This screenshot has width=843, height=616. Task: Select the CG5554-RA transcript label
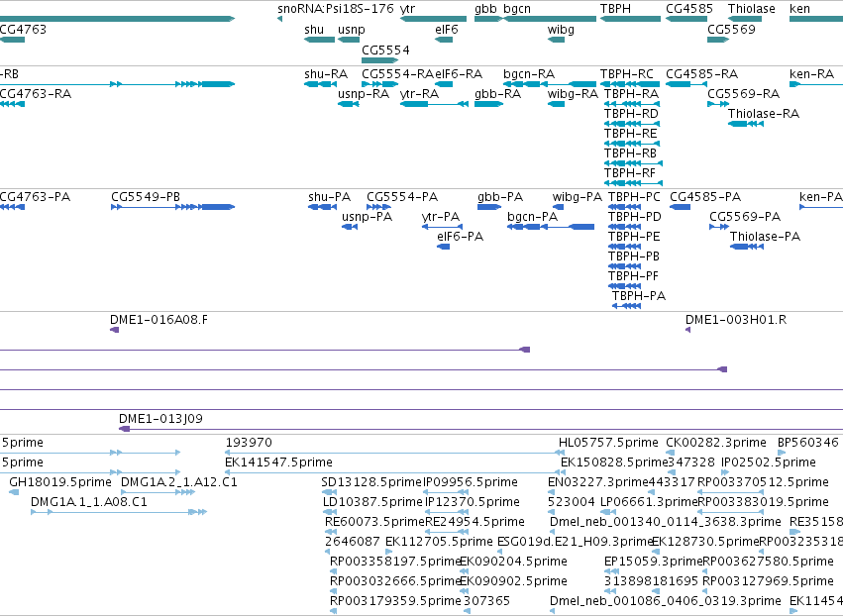pos(398,73)
